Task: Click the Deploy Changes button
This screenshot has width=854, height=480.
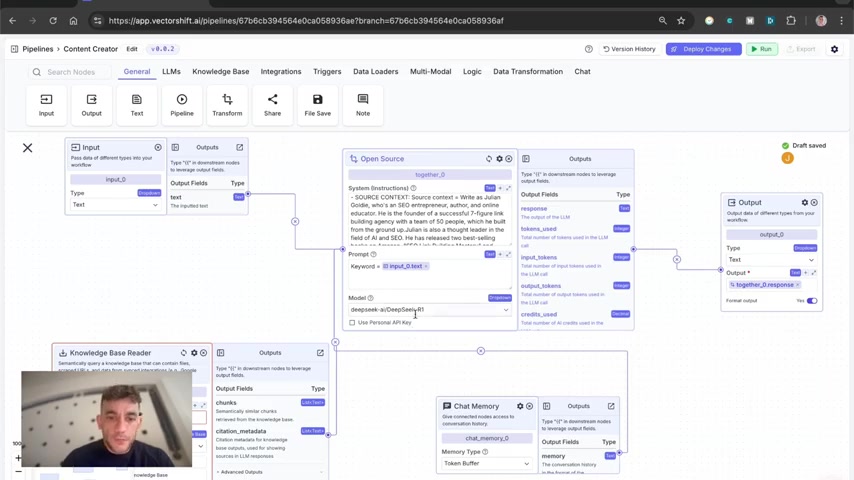Action: pyautogui.click(x=703, y=49)
